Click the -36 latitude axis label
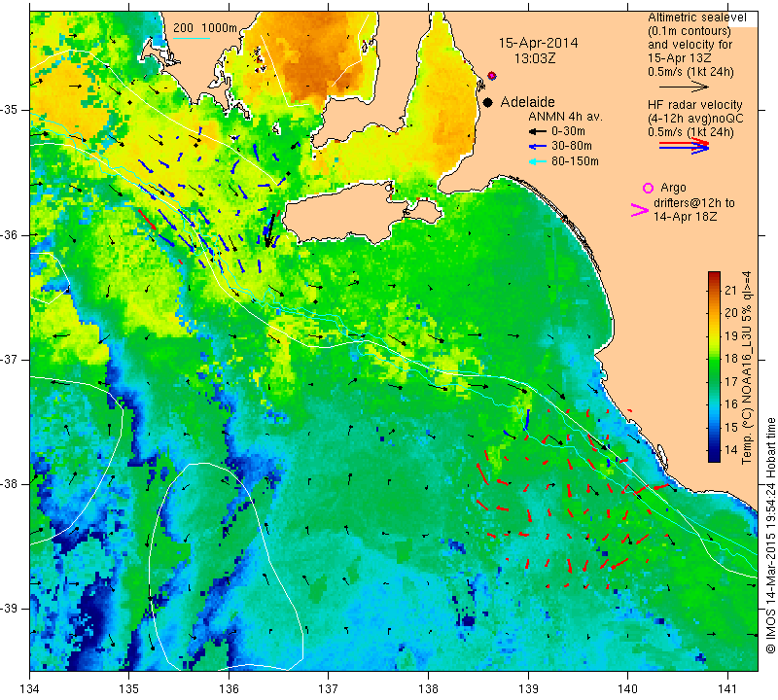 9,234
